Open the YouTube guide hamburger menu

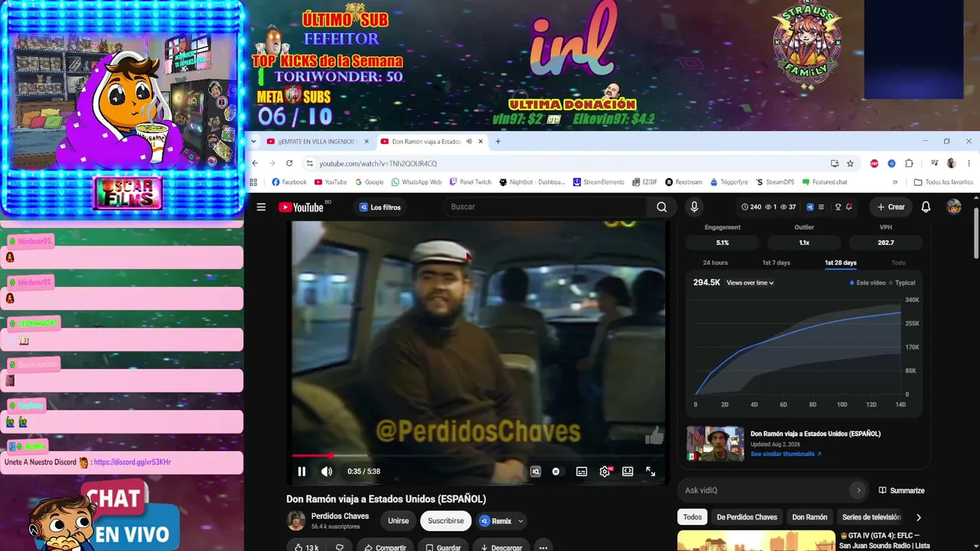coord(261,207)
